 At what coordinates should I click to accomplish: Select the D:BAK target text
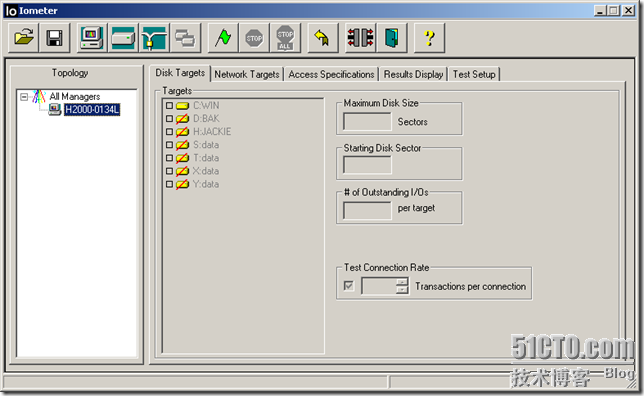[206, 119]
